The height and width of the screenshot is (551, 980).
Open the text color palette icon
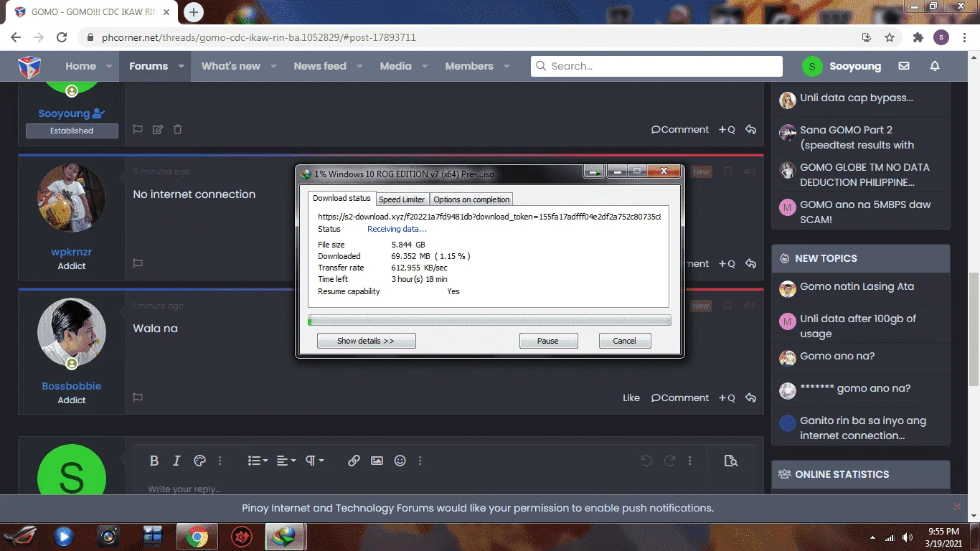pyautogui.click(x=200, y=461)
